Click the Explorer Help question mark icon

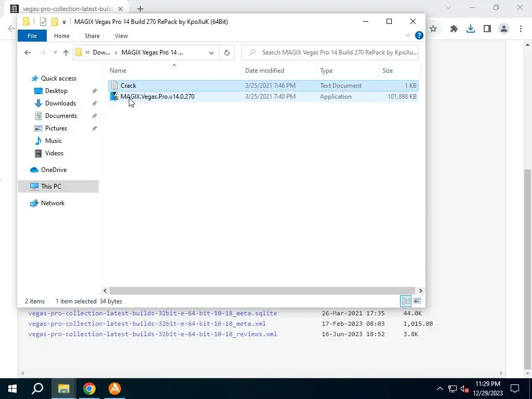419,35
